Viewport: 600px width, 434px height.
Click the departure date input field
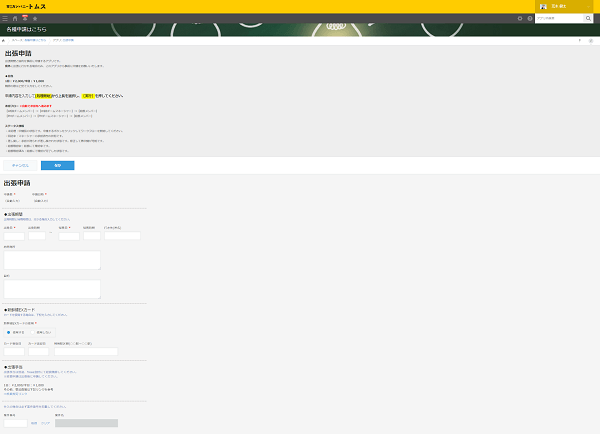click(x=14, y=236)
